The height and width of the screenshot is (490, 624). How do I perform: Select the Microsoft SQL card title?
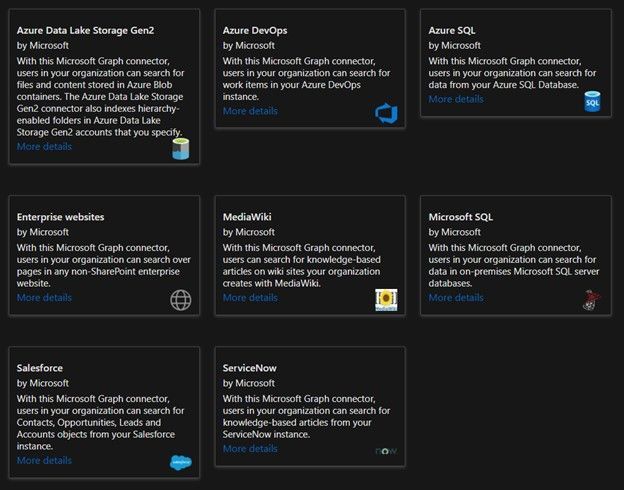coord(460,217)
